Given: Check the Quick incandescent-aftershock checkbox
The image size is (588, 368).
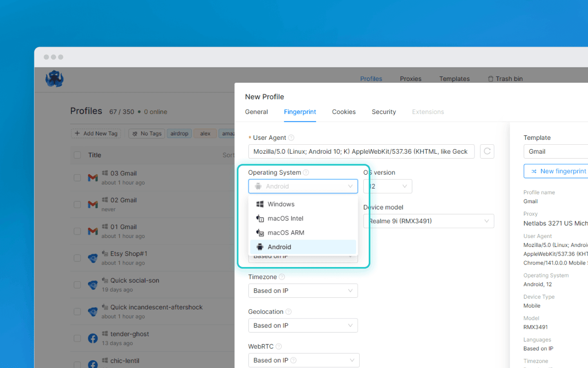Looking at the screenshot, I should pos(77,312).
